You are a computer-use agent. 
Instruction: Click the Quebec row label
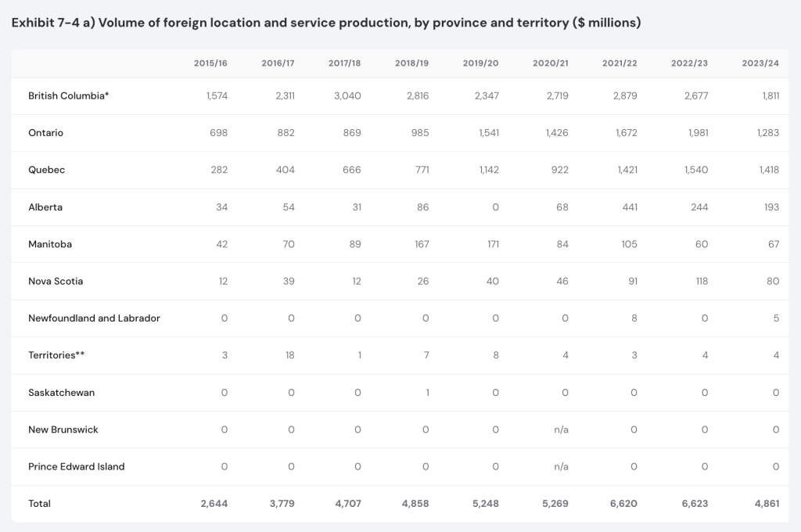46,170
